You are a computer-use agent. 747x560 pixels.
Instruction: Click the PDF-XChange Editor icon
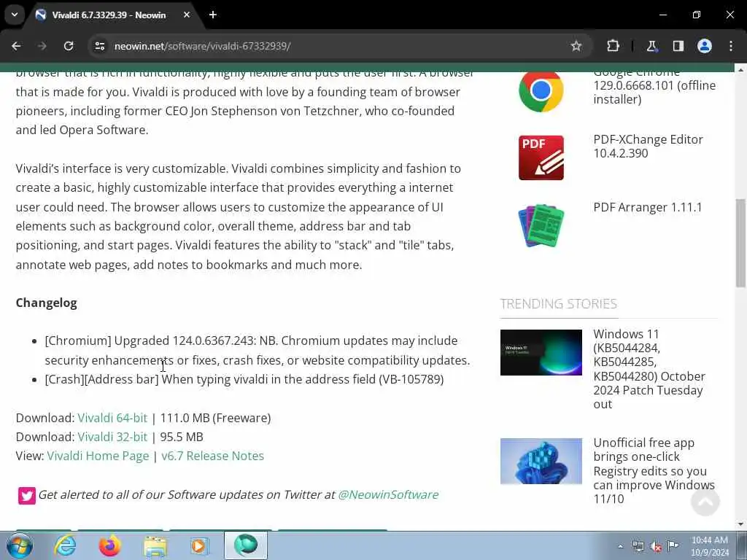pos(541,157)
